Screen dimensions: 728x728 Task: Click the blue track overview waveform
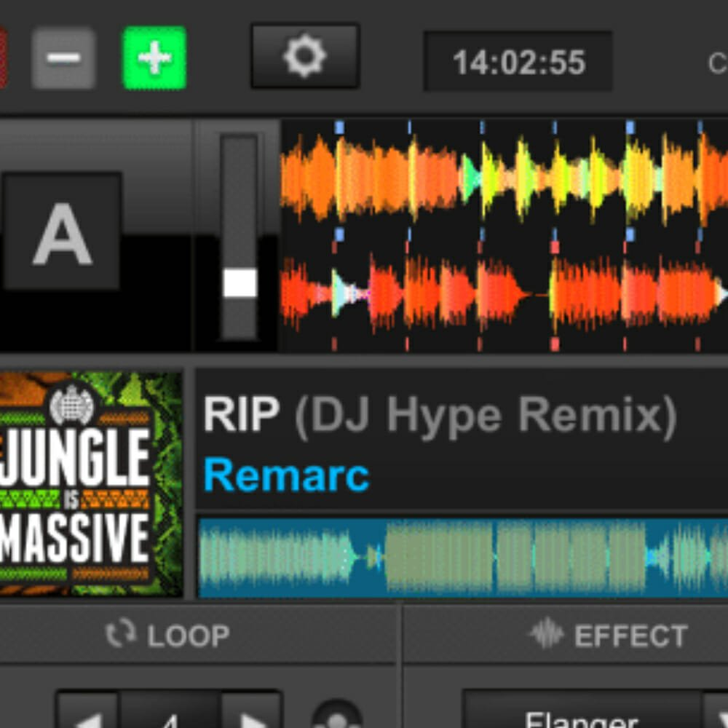(462, 558)
